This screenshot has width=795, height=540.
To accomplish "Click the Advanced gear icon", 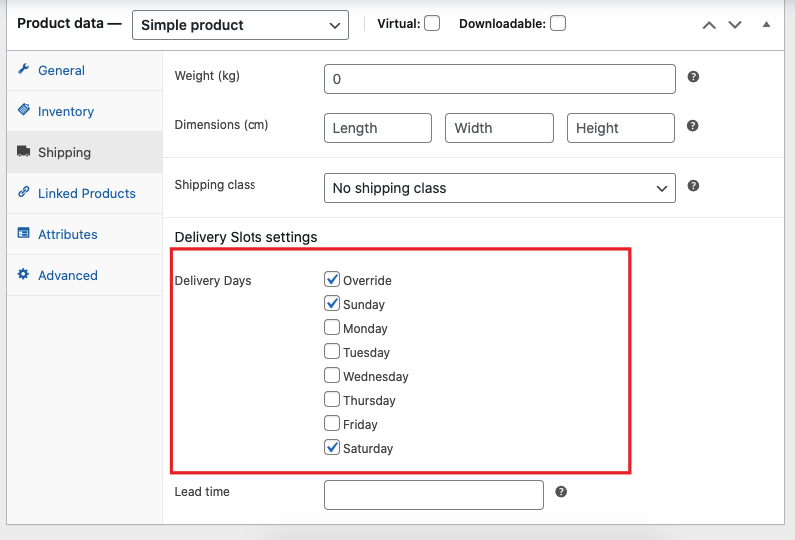I will click(23, 274).
